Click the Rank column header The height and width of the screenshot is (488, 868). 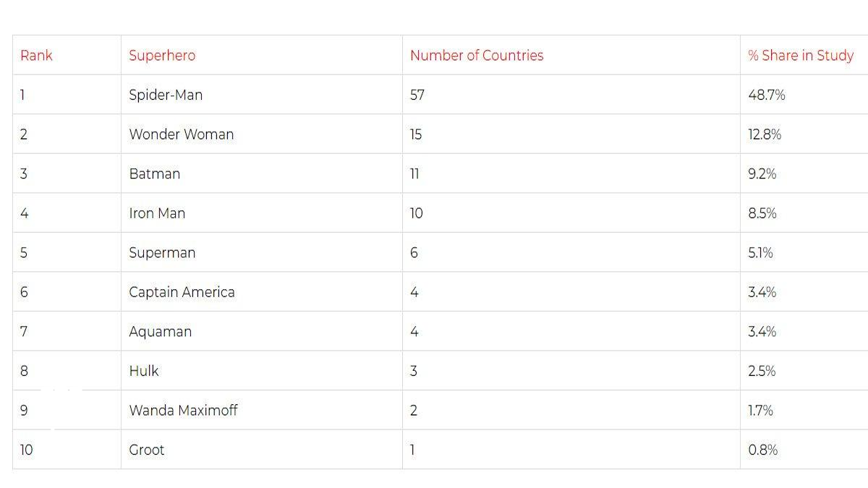point(36,56)
